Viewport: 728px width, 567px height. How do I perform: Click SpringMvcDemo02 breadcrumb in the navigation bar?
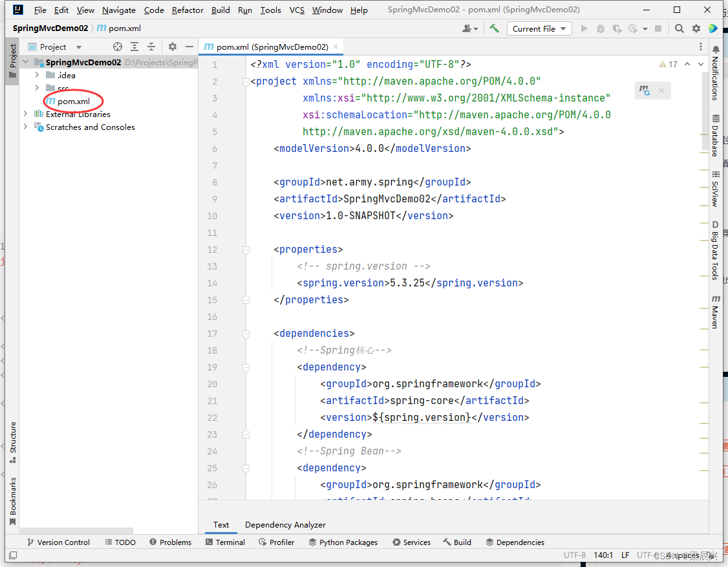pos(50,28)
